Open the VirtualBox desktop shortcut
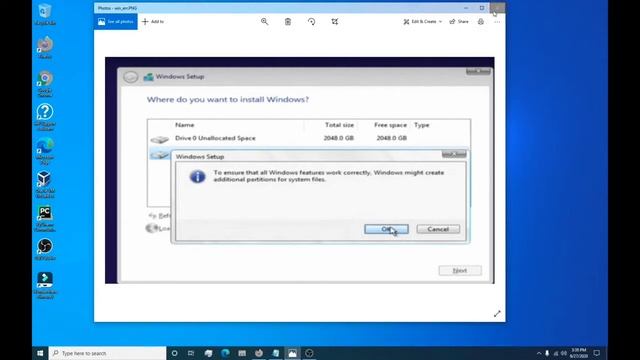 45,184
